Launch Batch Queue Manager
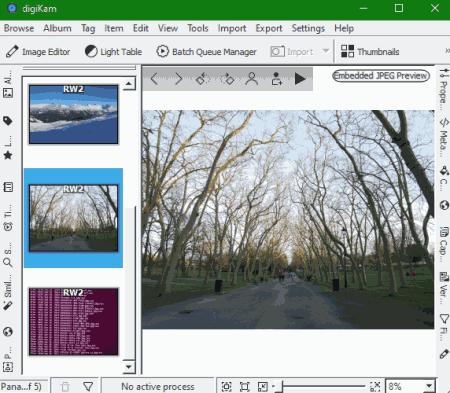 206,52
